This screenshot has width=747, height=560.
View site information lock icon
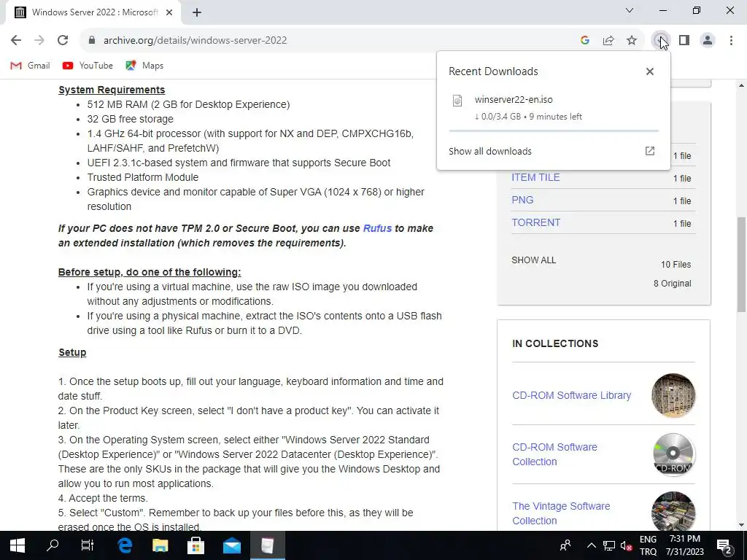coord(92,41)
